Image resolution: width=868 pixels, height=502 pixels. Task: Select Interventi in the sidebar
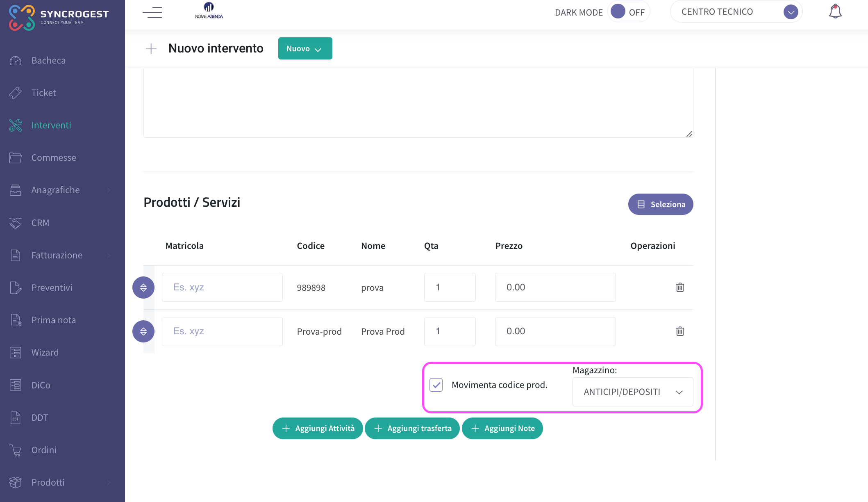click(51, 125)
